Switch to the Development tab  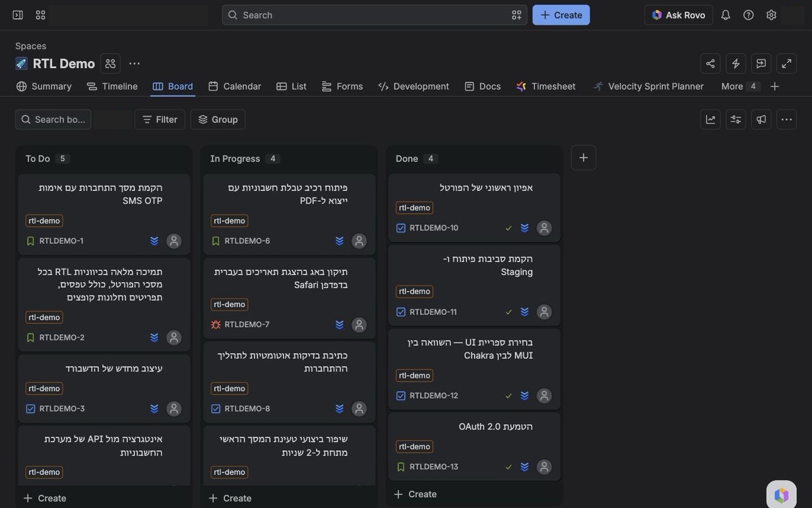click(x=414, y=86)
